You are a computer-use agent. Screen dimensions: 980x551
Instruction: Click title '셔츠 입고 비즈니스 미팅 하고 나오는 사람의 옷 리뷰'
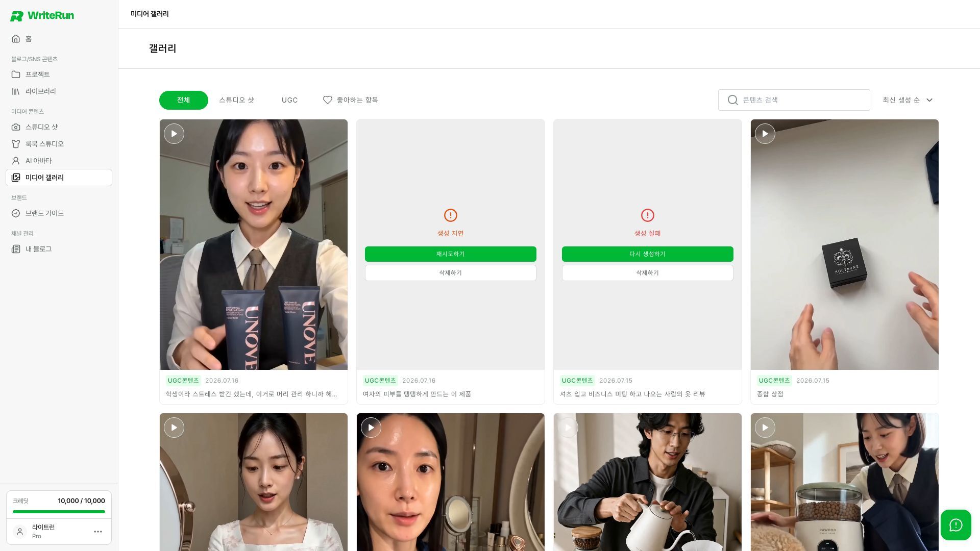[x=632, y=394]
